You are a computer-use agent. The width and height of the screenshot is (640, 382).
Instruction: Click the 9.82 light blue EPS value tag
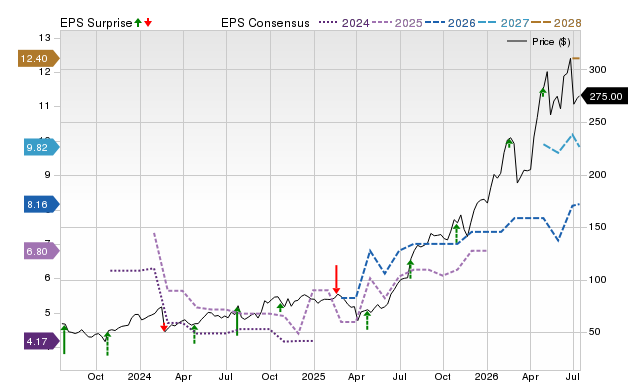click(42, 147)
